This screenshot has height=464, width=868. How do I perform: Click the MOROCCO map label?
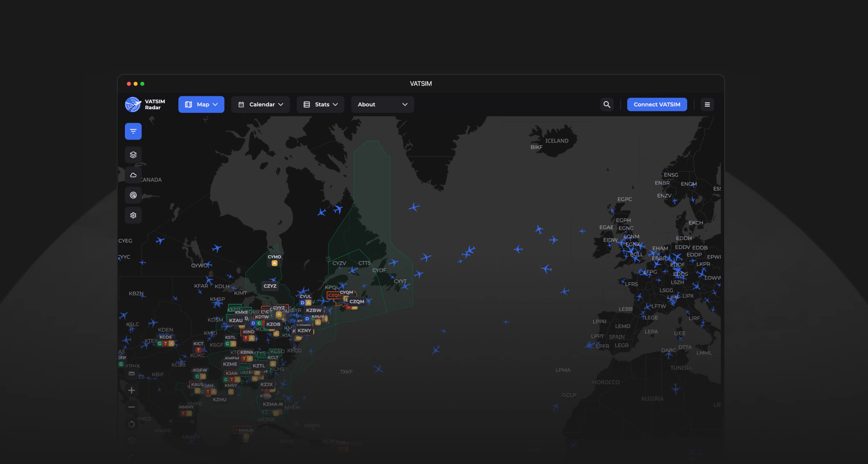(606, 382)
